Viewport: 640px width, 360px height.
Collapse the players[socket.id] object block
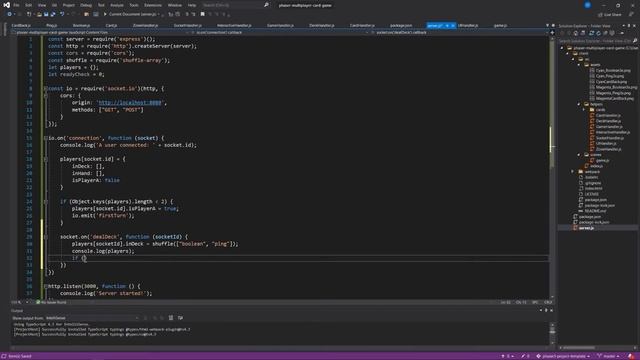45,159
